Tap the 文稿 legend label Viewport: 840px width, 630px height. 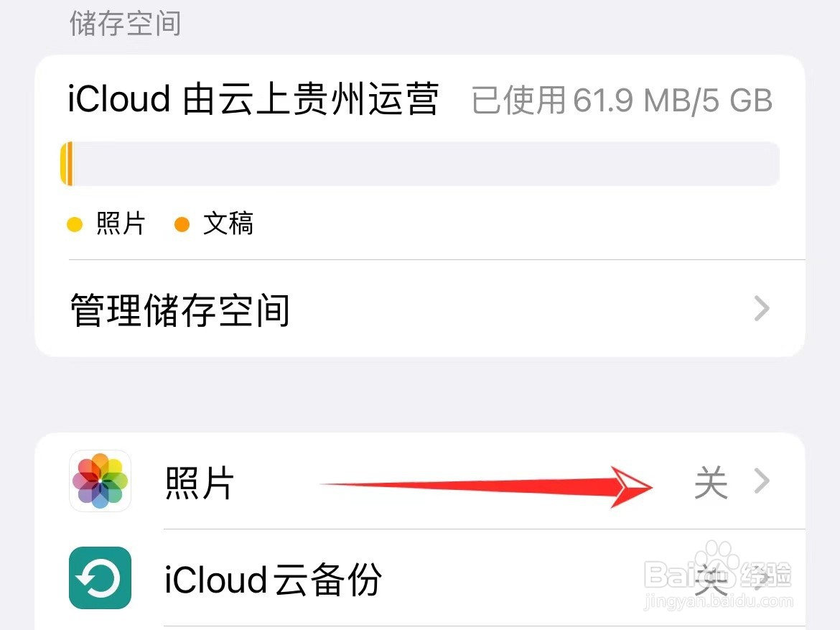(228, 223)
